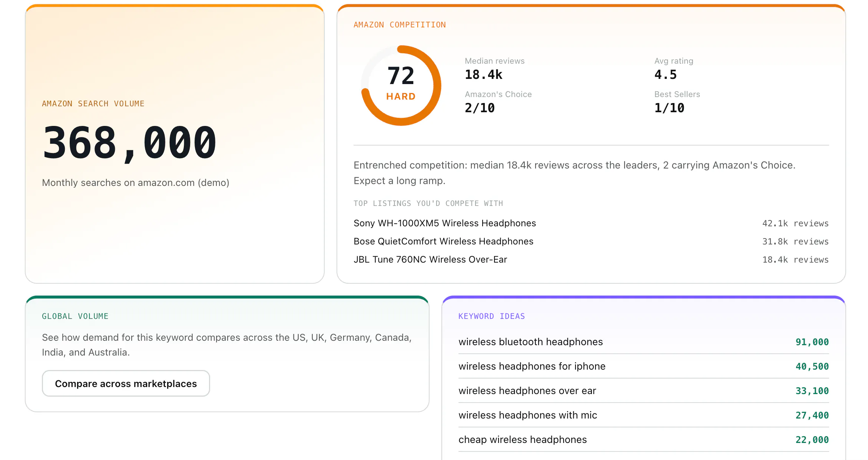Click the 91,000 volume figure
This screenshot has width=868, height=460.
pyautogui.click(x=812, y=342)
